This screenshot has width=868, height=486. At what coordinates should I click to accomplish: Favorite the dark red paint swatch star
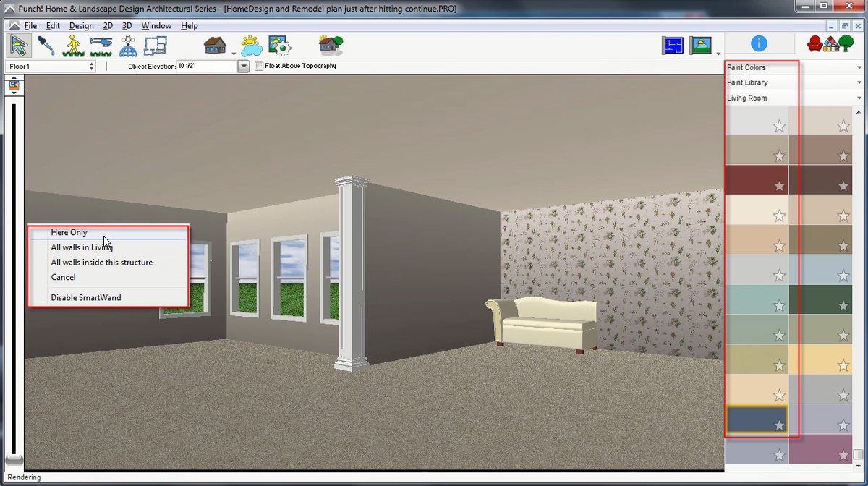click(x=779, y=186)
